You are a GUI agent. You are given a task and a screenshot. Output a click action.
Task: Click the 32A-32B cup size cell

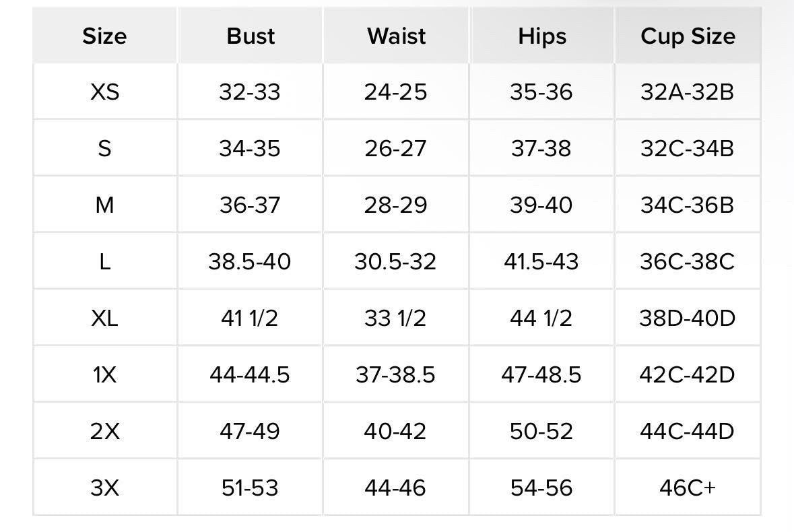click(x=687, y=92)
